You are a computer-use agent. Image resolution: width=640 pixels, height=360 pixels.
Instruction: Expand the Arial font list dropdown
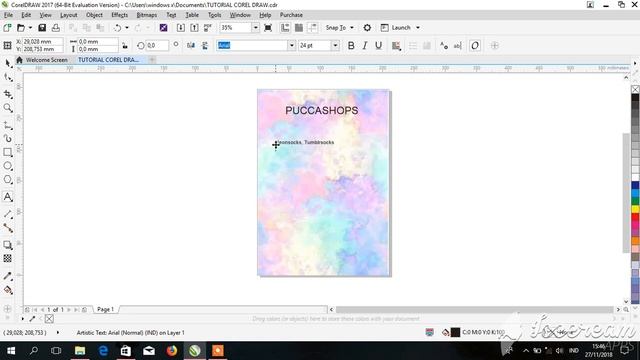tap(291, 45)
